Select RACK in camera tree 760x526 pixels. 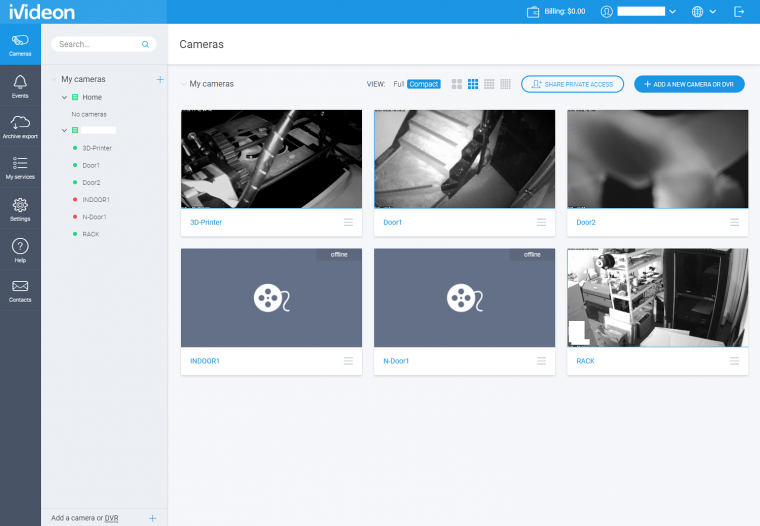[x=91, y=234]
